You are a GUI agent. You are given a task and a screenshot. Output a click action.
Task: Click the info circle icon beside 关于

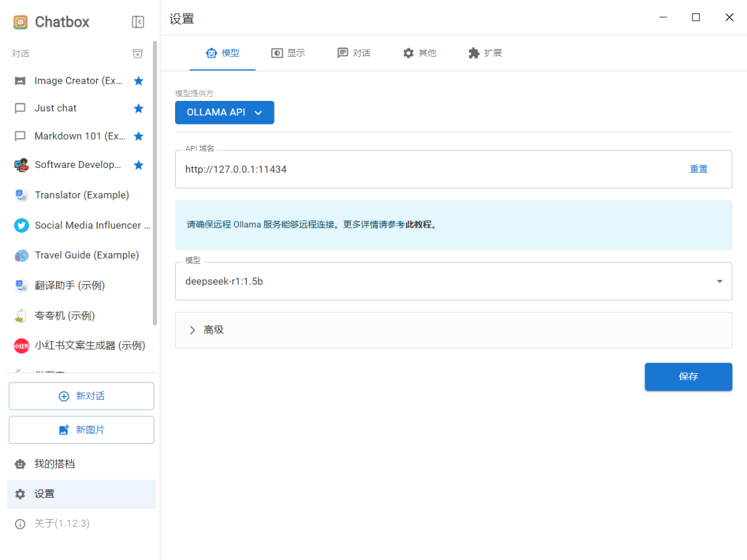[20, 524]
